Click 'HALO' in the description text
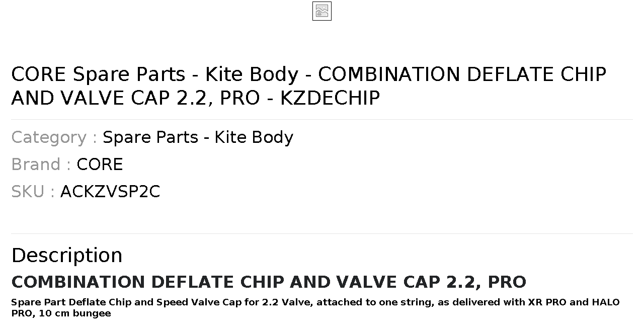Viewport: 644px width, 330px height. (x=606, y=302)
